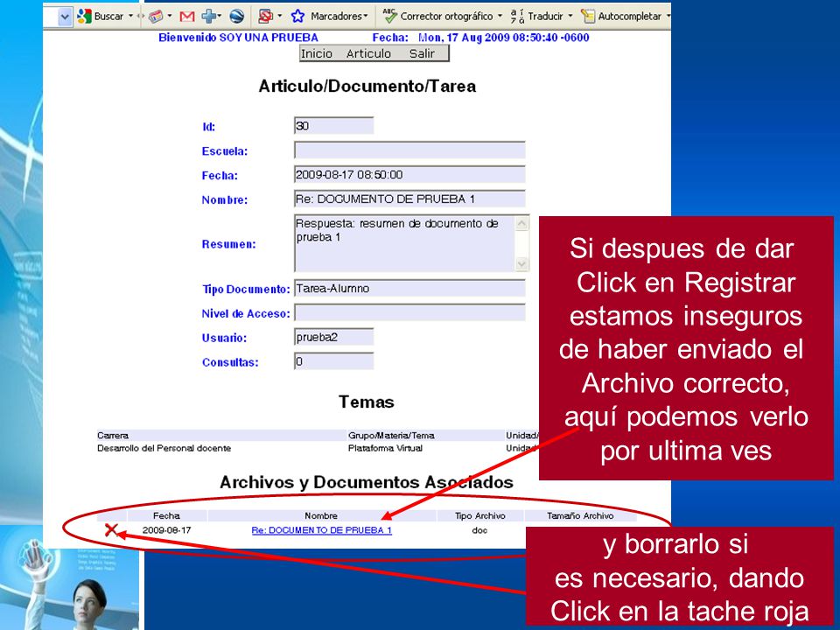Click the Tipo Documento field Tarea-Alumno
Image resolution: width=840 pixels, height=630 pixels.
409,288
